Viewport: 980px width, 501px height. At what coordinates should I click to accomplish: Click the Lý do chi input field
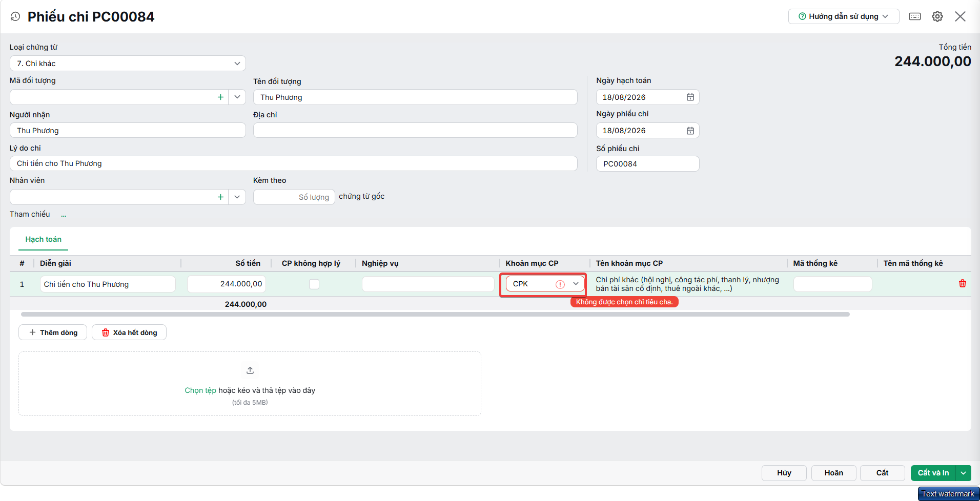(x=294, y=163)
